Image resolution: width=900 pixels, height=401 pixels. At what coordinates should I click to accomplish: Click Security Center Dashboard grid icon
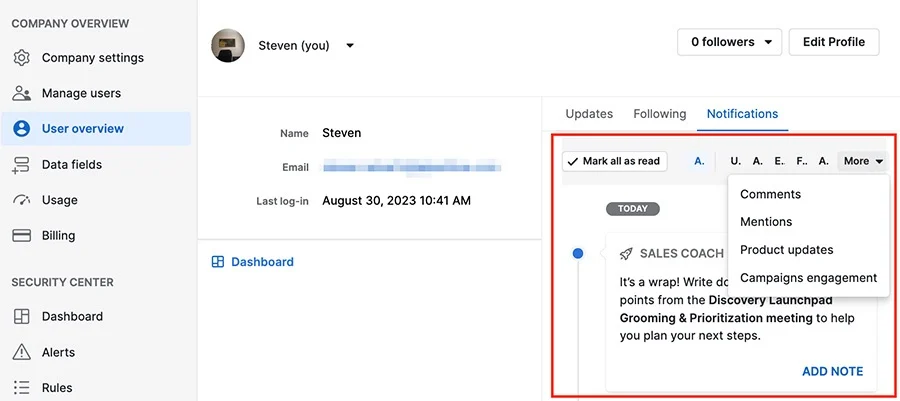(21, 317)
